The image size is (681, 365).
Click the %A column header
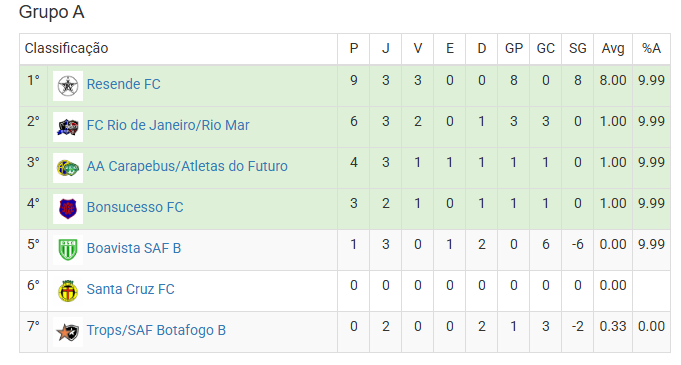pyautogui.click(x=651, y=48)
